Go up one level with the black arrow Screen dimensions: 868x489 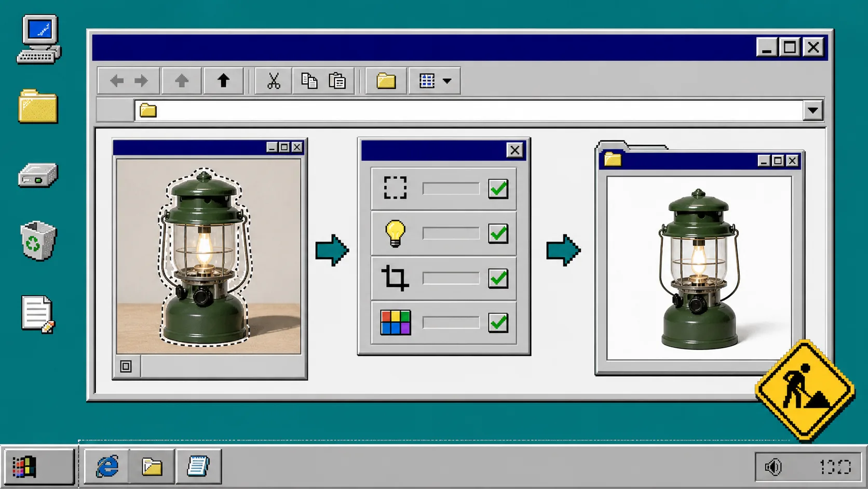(x=223, y=81)
